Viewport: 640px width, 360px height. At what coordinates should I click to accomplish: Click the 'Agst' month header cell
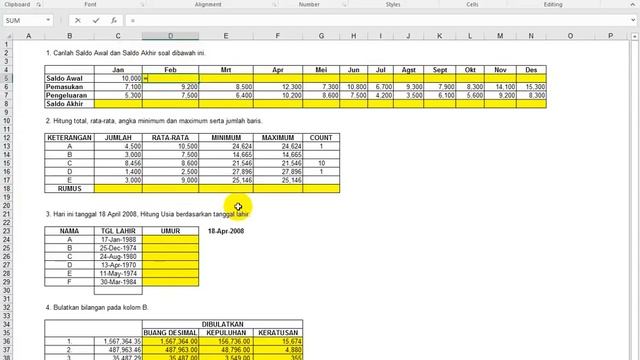[x=408, y=70]
